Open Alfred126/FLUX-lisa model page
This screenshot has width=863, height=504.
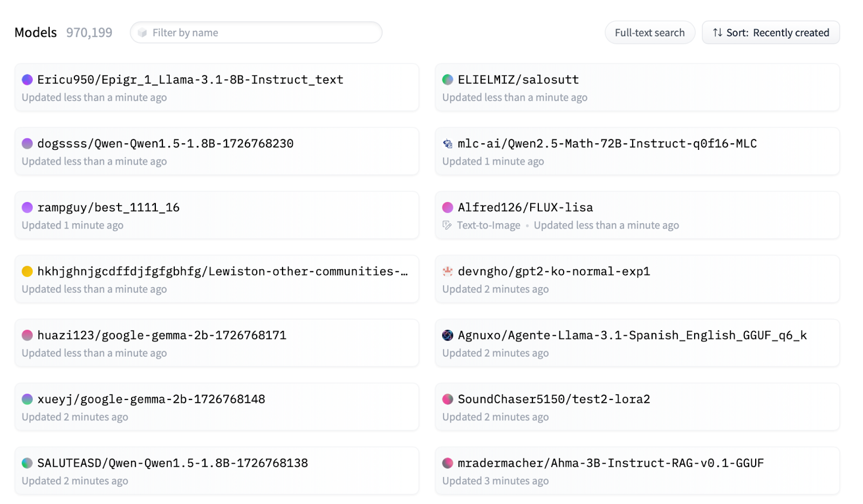525,208
